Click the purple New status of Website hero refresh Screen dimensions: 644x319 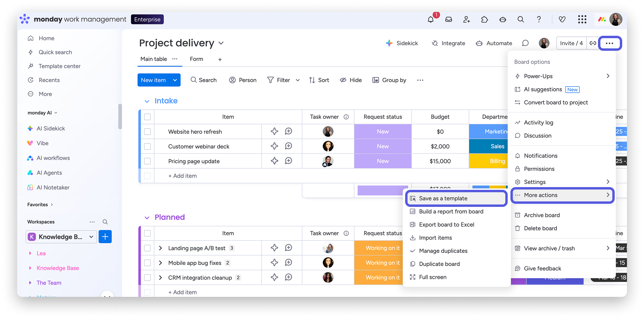click(x=383, y=132)
